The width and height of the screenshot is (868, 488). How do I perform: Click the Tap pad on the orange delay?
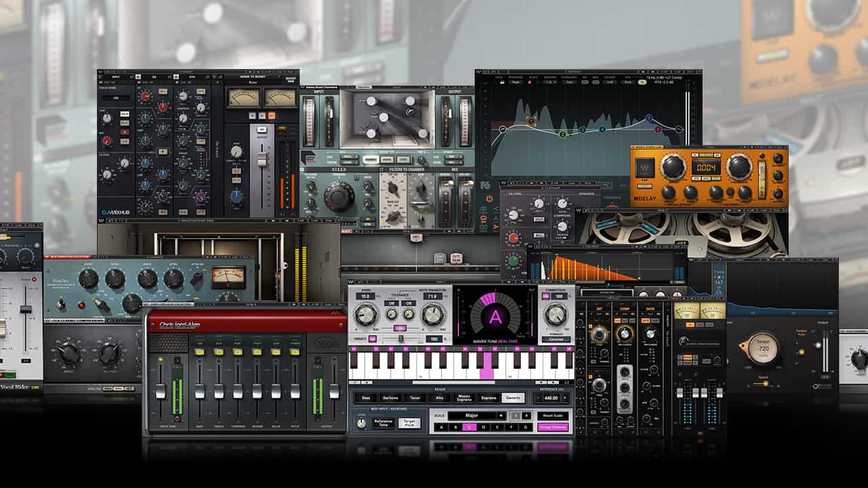point(645,166)
